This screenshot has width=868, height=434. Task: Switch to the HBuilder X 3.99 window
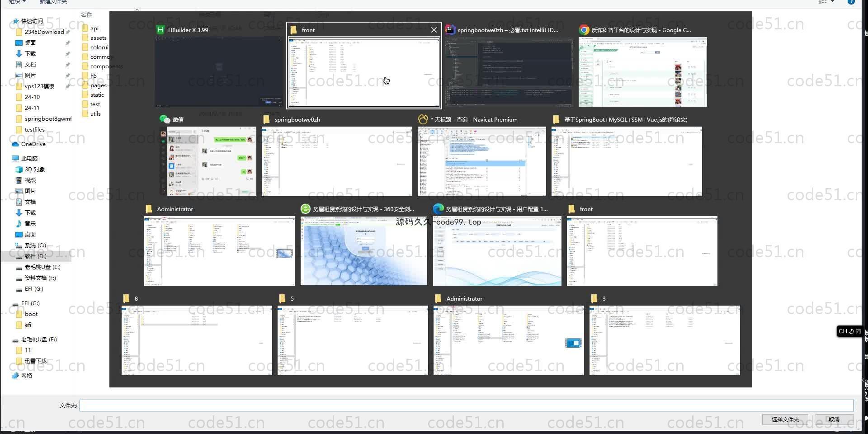click(219, 71)
